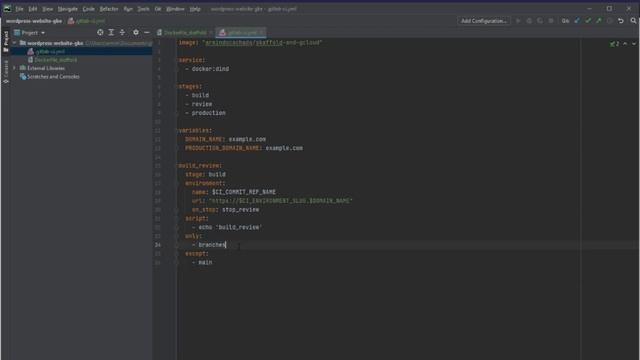This screenshot has height=360, width=640.
Task: Click the 'script:' fold marker in gutter
Action: click(x=177, y=219)
